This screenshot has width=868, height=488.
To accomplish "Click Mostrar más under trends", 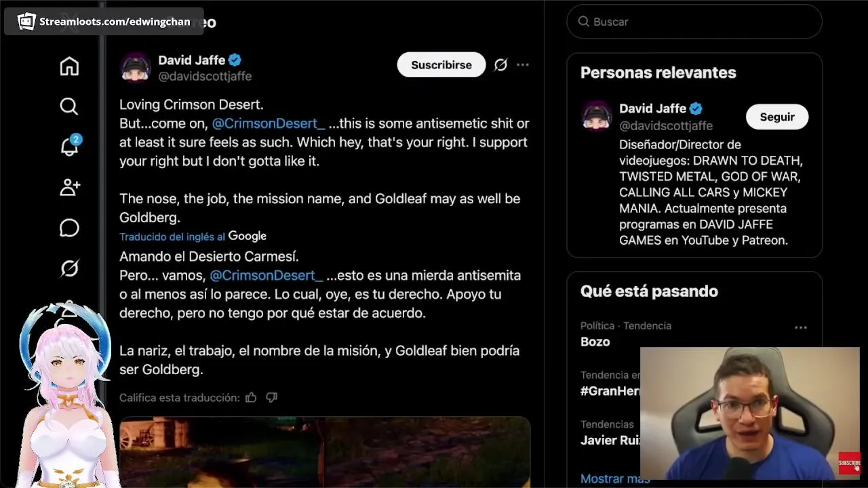I will tap(614, 479).
